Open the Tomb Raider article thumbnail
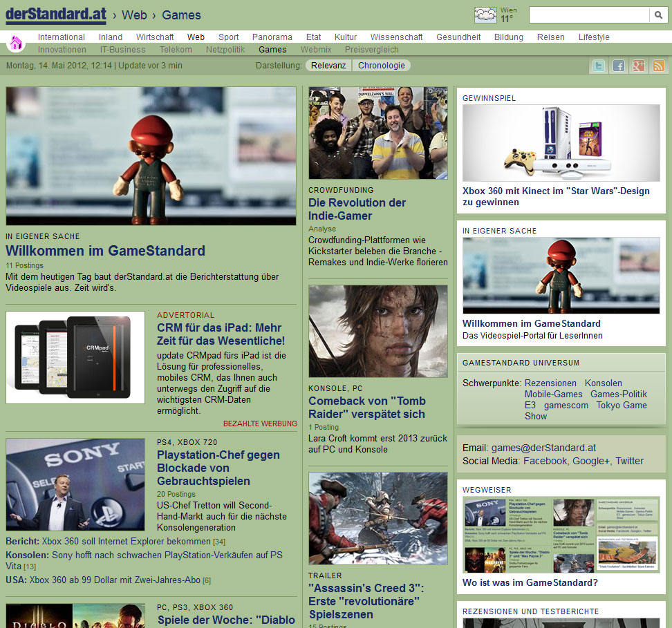Image resolution: width=672 pixels, height=628 pixels. (x=378, y=331)
